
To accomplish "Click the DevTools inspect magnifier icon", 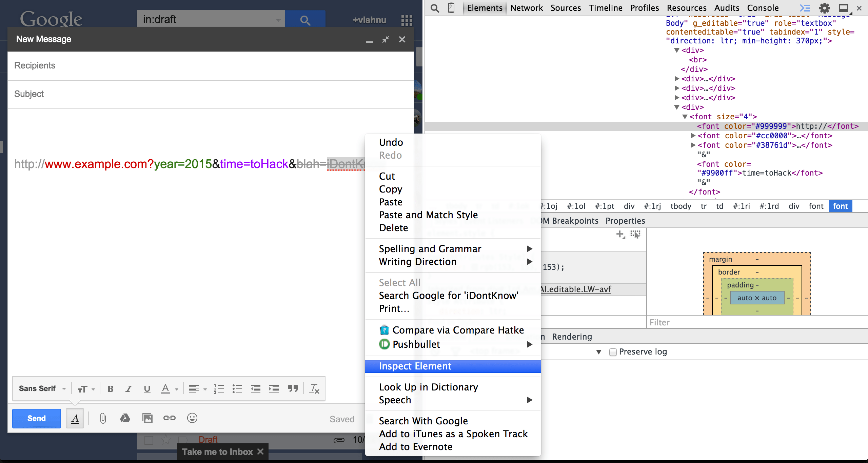I will point(435,8).
